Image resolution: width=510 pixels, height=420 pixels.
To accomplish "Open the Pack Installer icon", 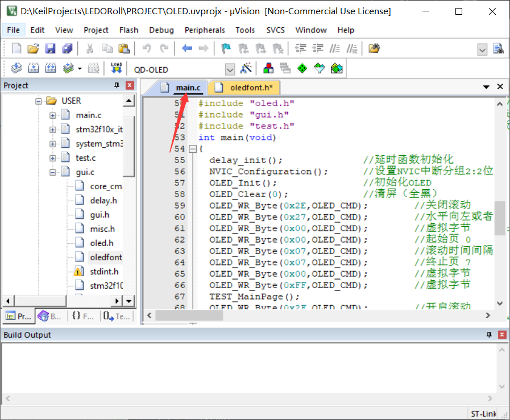I will coord(337,68).
